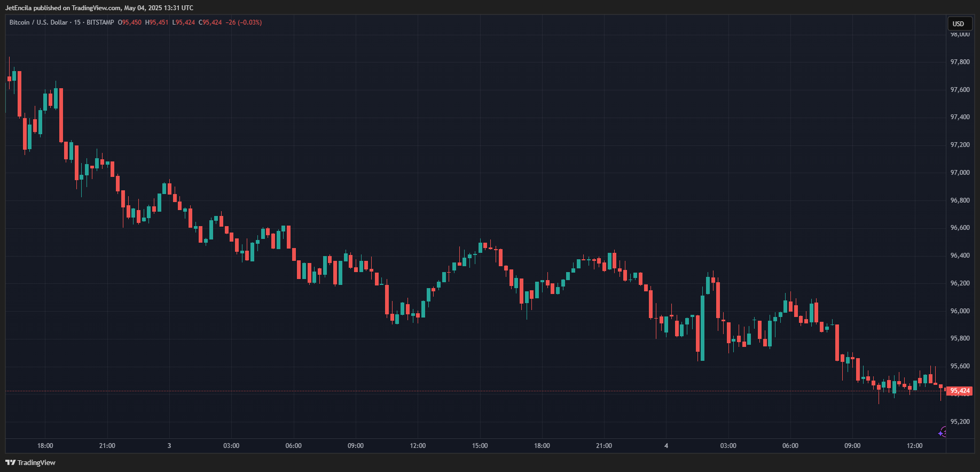This screenshot has height=472, width=980.
Task: Click the 97,800 price axis label
Action: 960,62
